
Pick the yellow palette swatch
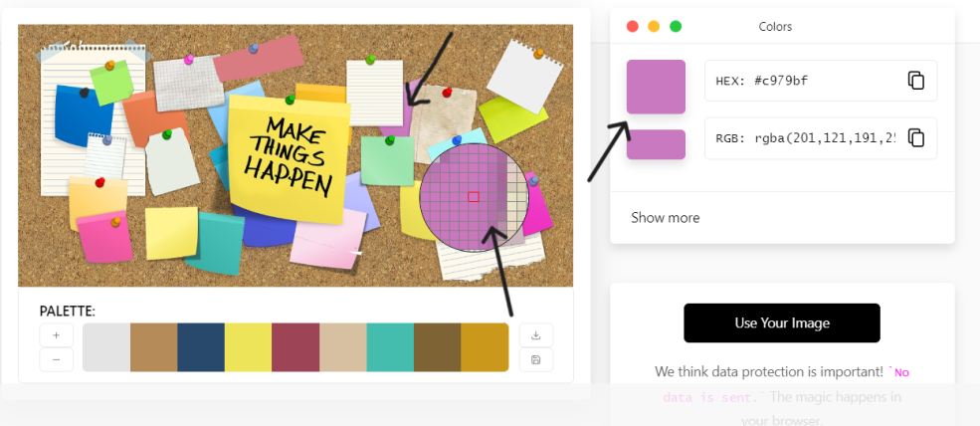point(249,347)
